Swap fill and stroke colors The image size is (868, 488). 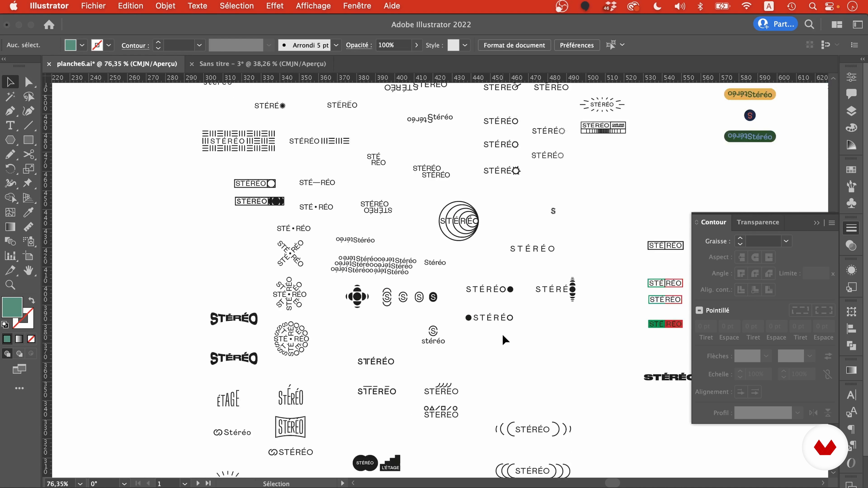[x=31, y=300]
